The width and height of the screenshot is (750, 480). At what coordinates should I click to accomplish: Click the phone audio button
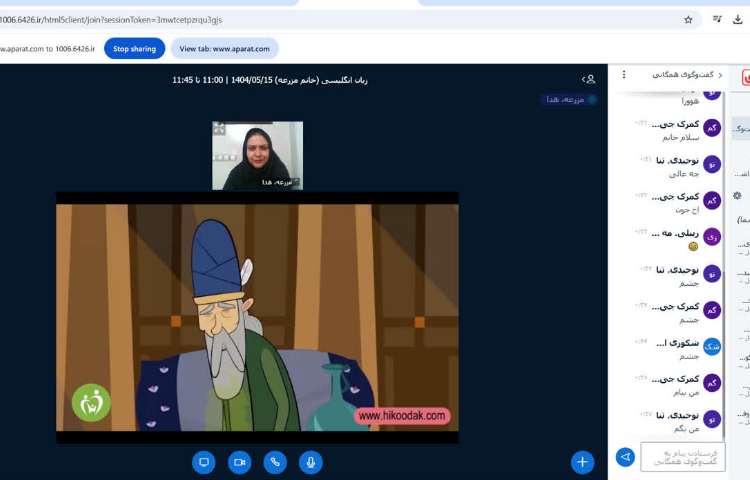click(x=275, y=462)
